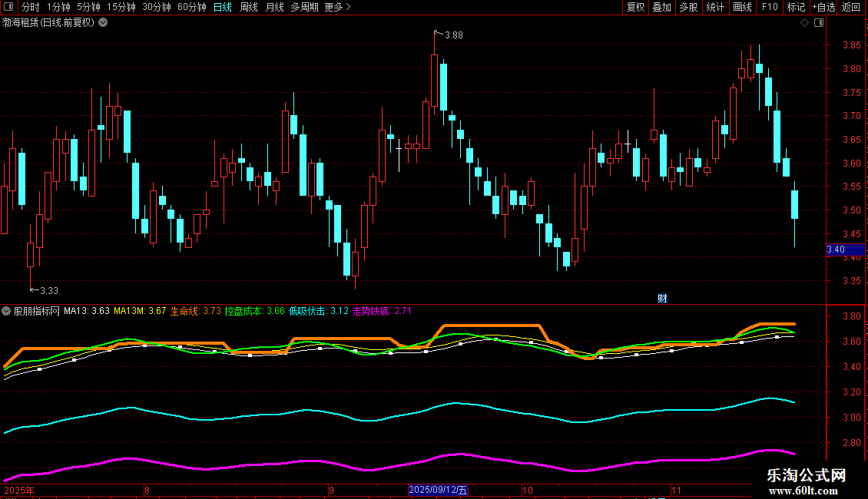Select the 1分钟 period
The image size is (868, 499).
pos(58,7)
